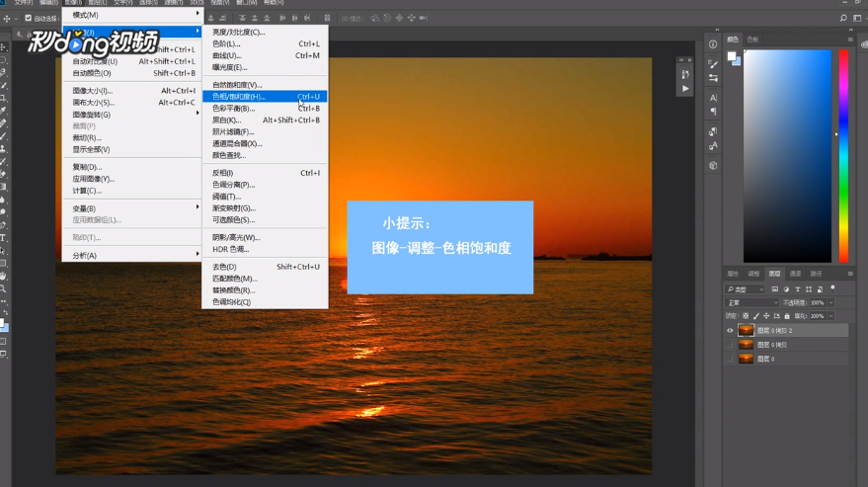Screen dimensions: 868x487
Task: Open the fill 100% dropdown arrow
Action: (830, 316)
